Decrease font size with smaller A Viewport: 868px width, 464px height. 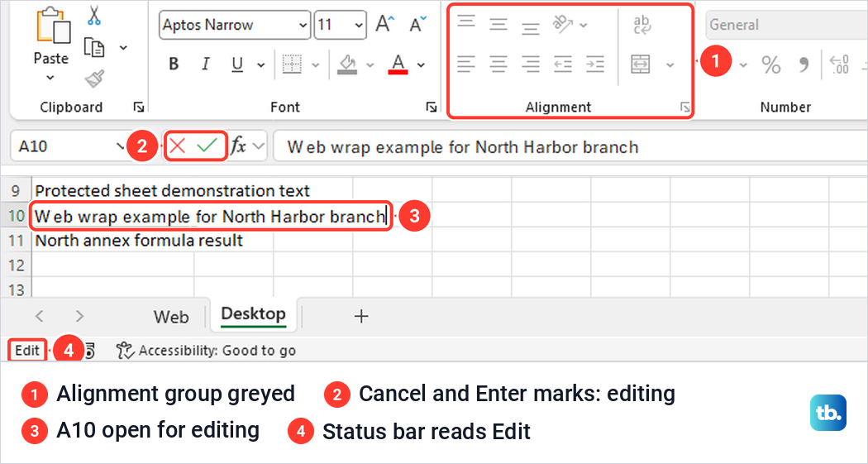[418, 24]
